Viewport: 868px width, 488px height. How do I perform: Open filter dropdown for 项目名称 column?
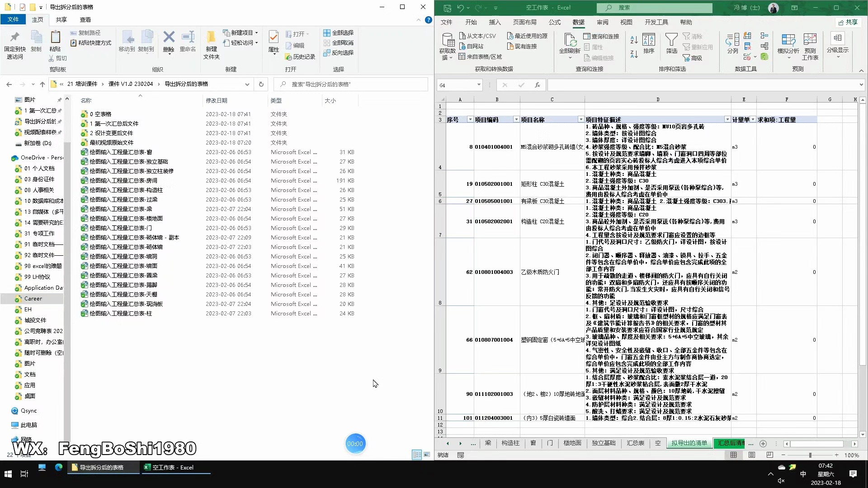(x=580, y=119)
